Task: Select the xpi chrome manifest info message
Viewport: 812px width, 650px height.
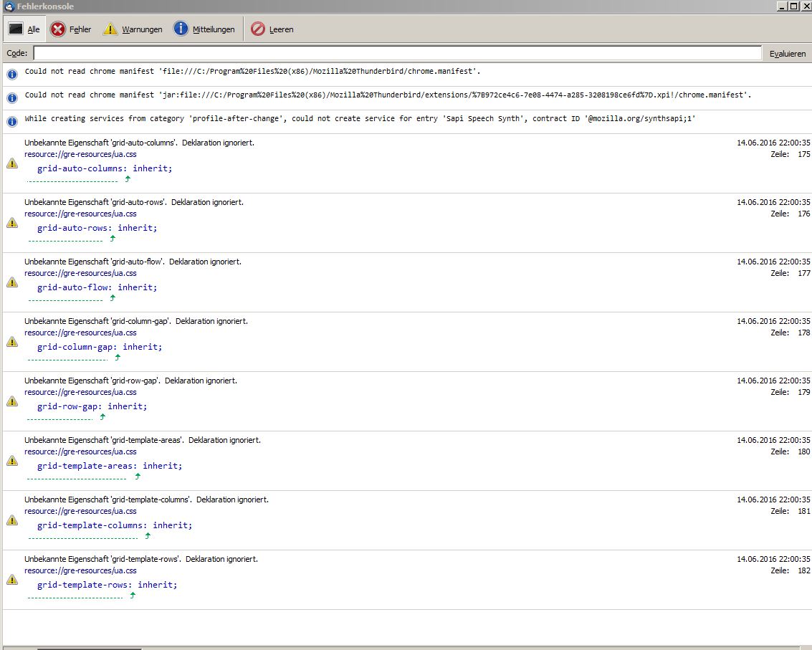Action: 388,95
